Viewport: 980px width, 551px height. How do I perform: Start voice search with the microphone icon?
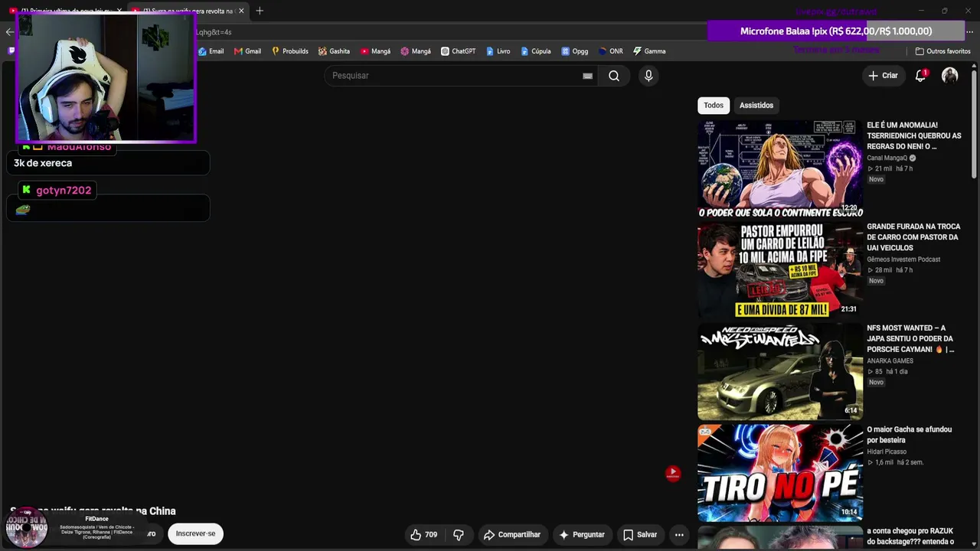[648, 76]
